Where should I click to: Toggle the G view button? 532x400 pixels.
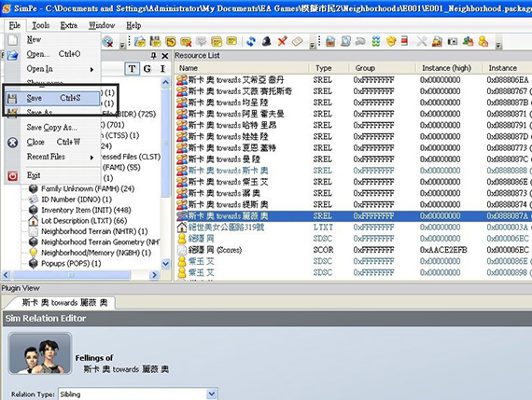click(147, 69)
